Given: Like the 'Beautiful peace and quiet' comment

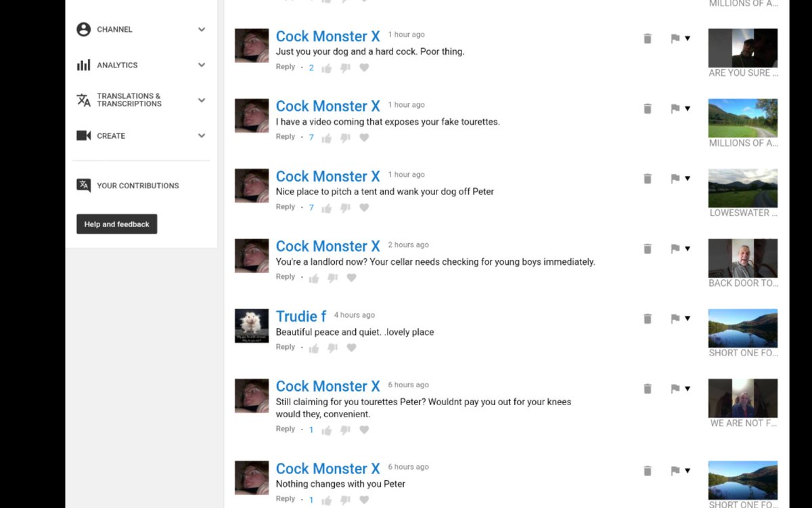Looking at the screenshot, I should 314,348.
